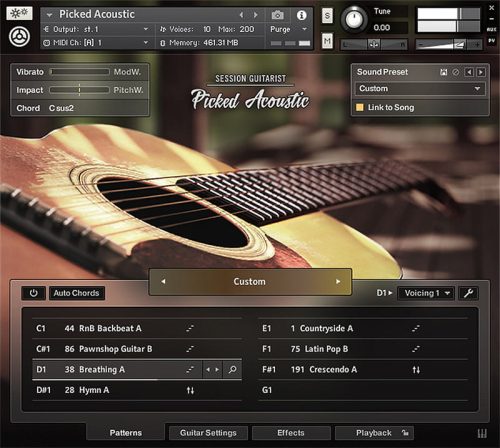The width and height of the screenshot is (500, 448).
Task: Open the wrench settings icon beside Voicing 1
Action: point(468,293)
